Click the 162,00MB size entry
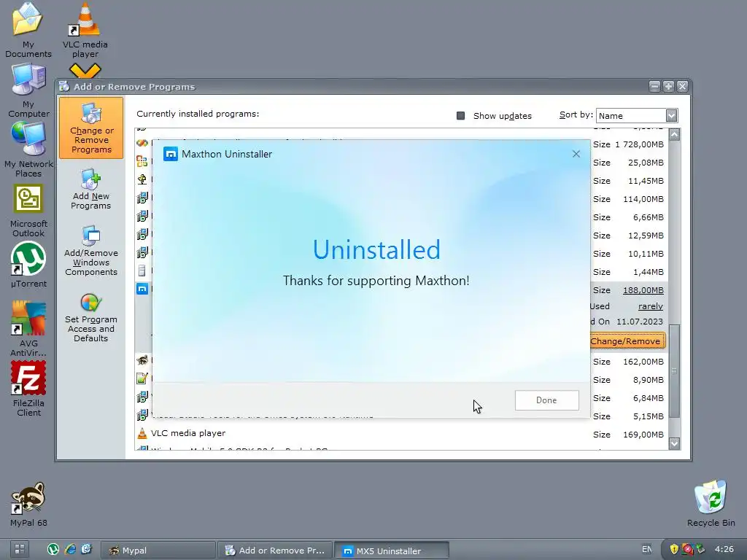Image resolution: width=747 pixels, height=560 pixels. tap(643, 362)
